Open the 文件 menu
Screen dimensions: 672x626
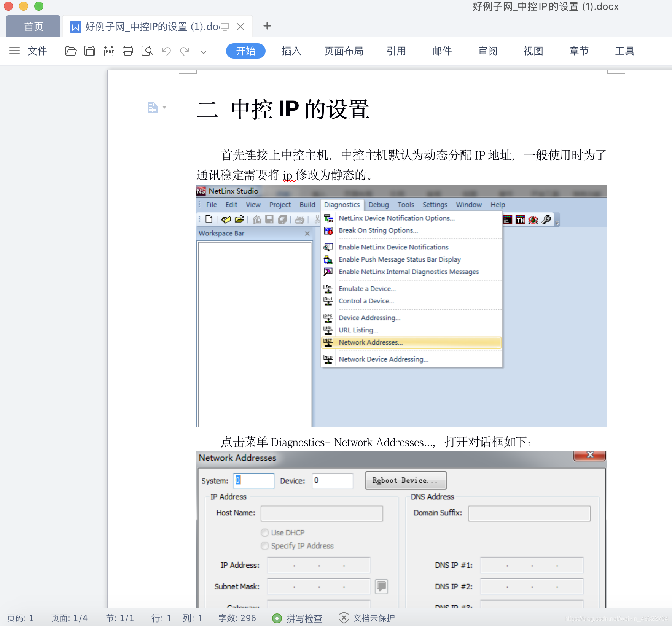tap(37, 51)
